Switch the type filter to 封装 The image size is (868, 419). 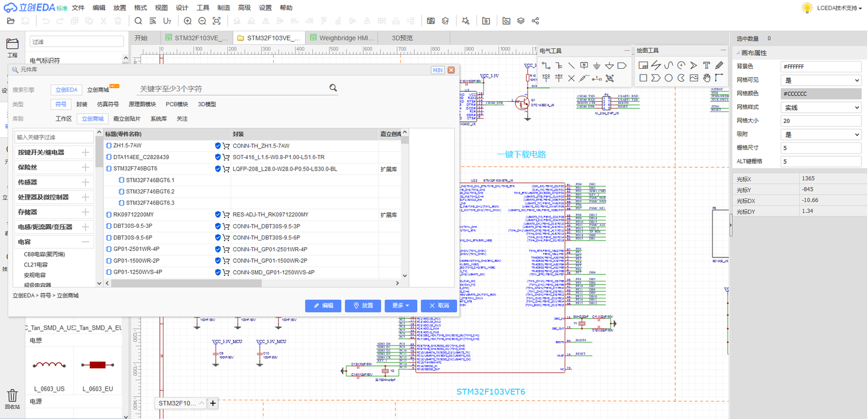(82, 104)
